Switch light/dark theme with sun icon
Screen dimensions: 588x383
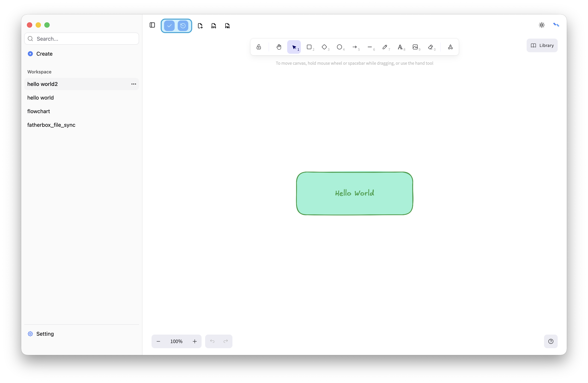(542, 25)
